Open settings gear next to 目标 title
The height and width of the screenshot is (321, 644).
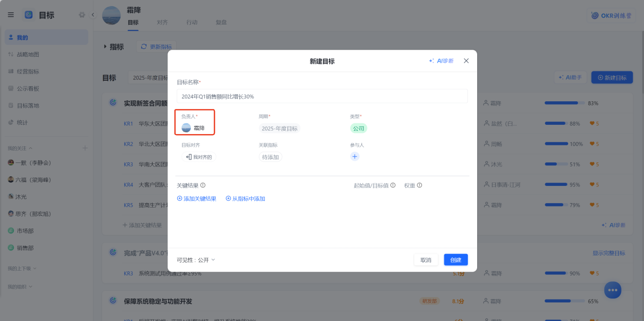(82, 15)
